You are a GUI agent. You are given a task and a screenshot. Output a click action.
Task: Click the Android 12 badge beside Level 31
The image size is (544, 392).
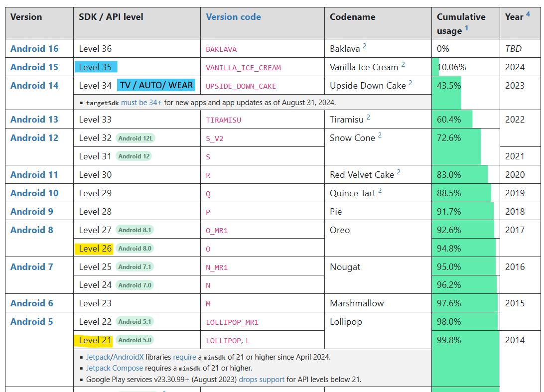click(134, 156)
